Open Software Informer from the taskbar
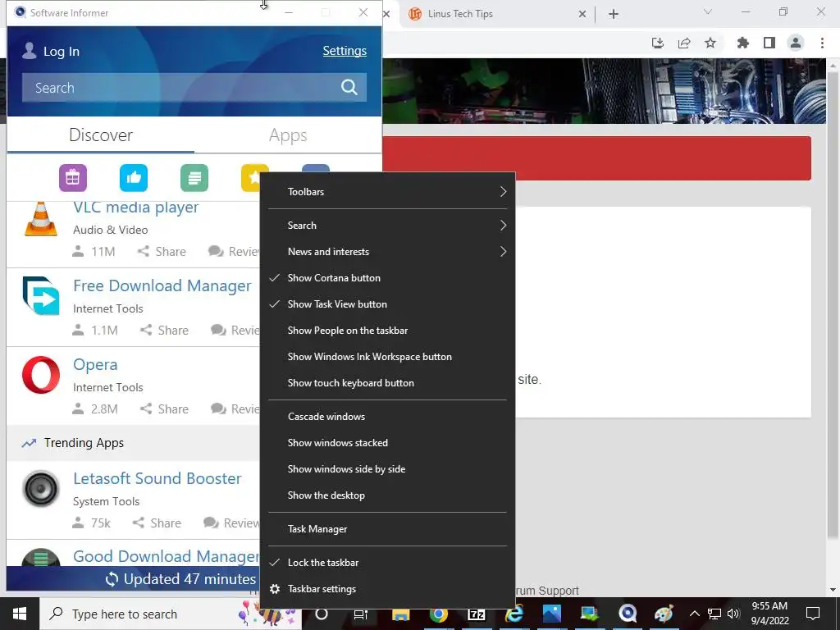 tap(628, 614)
